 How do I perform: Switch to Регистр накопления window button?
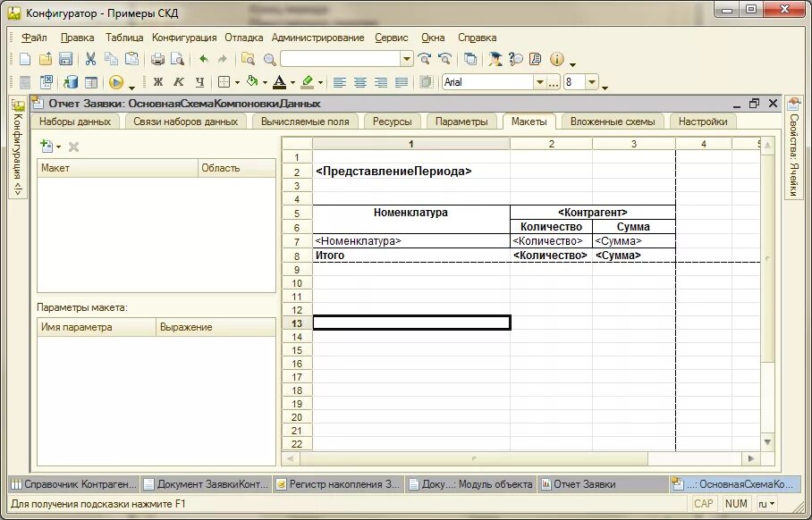(x=338, y=485)
